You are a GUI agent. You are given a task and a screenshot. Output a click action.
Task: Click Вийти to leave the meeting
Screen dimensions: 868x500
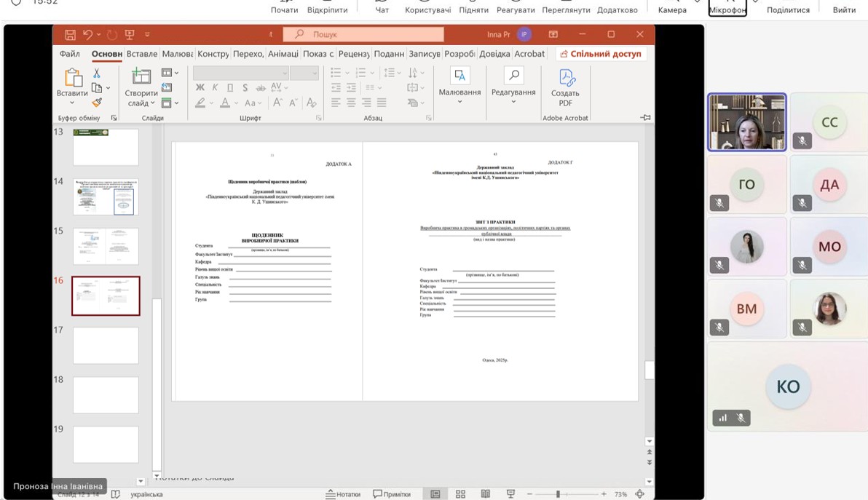tap(844, 9)
